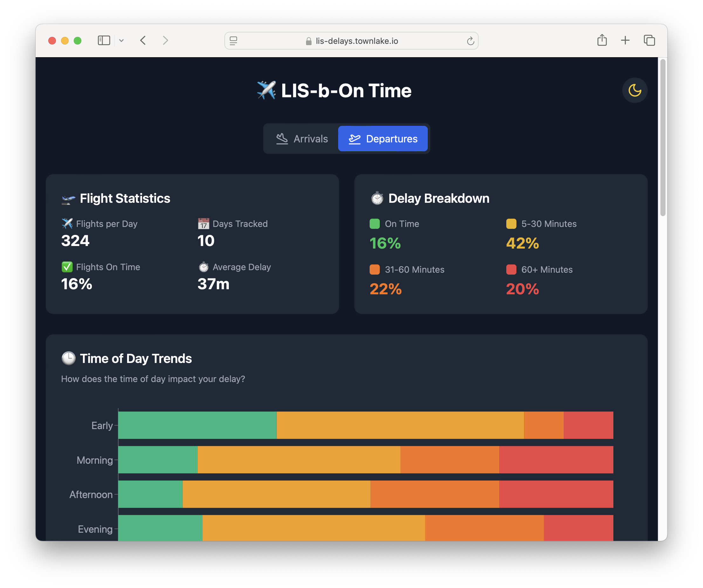Click the 16% Flights On Time value
This screenshot has height=588, width=703.
point(77,284)
